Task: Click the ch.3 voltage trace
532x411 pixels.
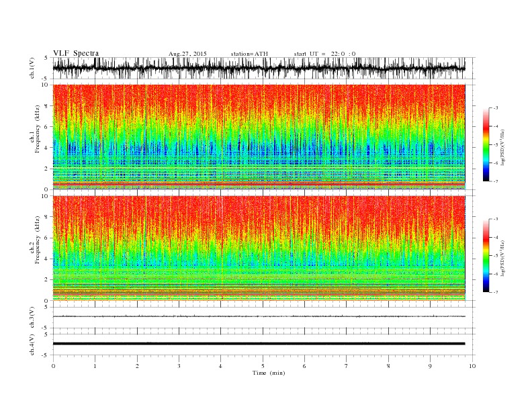Action: pyautogui.click(x=259, y=316)
